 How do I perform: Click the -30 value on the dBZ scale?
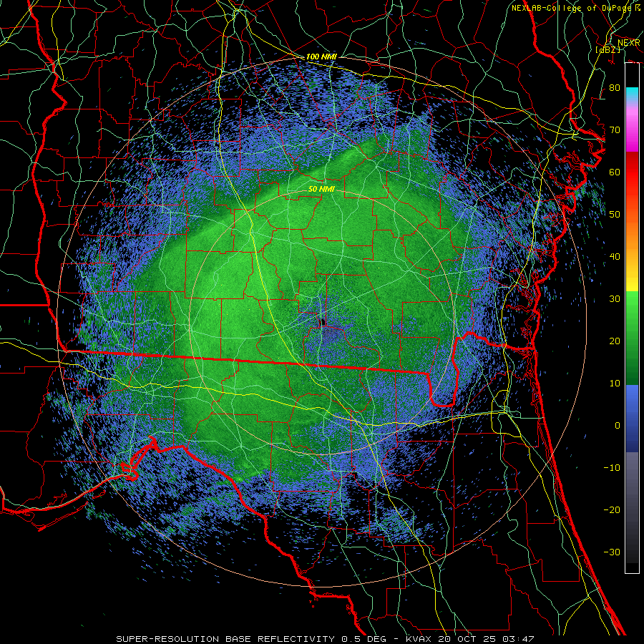612,552
